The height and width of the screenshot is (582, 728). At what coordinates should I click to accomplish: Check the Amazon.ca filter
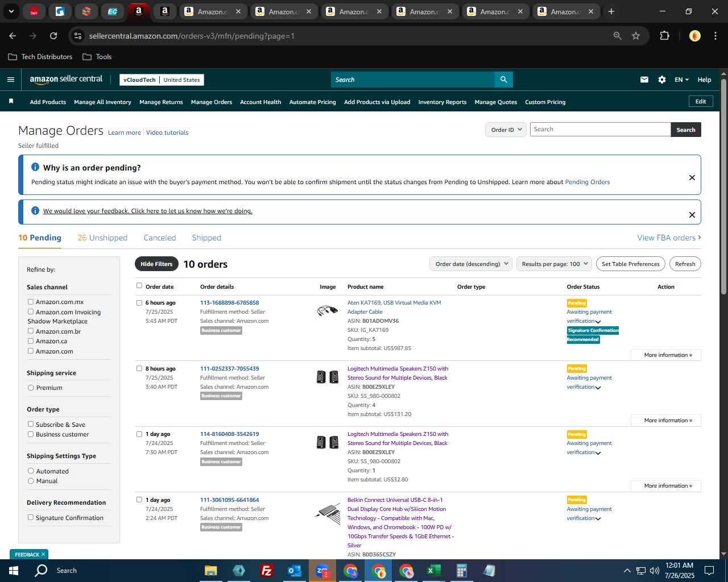tap(31, 341)
